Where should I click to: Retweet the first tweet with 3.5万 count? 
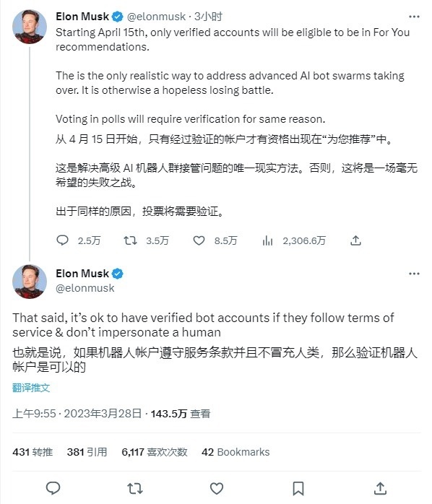[130, 240]
